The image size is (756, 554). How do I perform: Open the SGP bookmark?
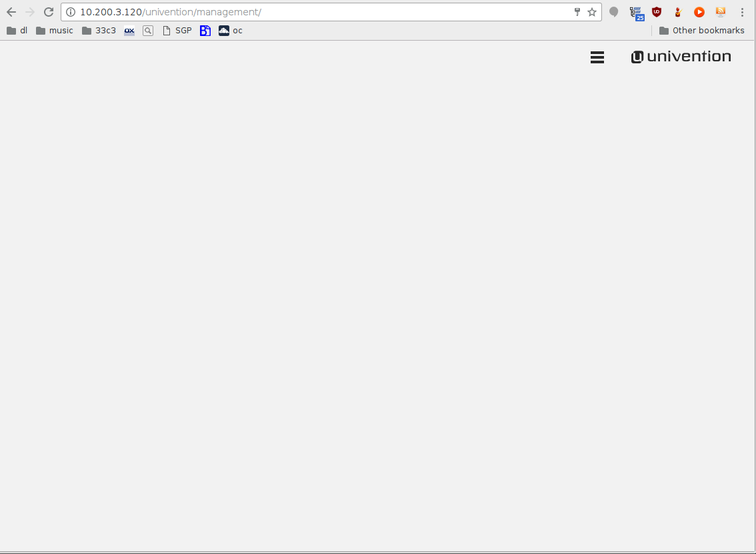(177, 31)
